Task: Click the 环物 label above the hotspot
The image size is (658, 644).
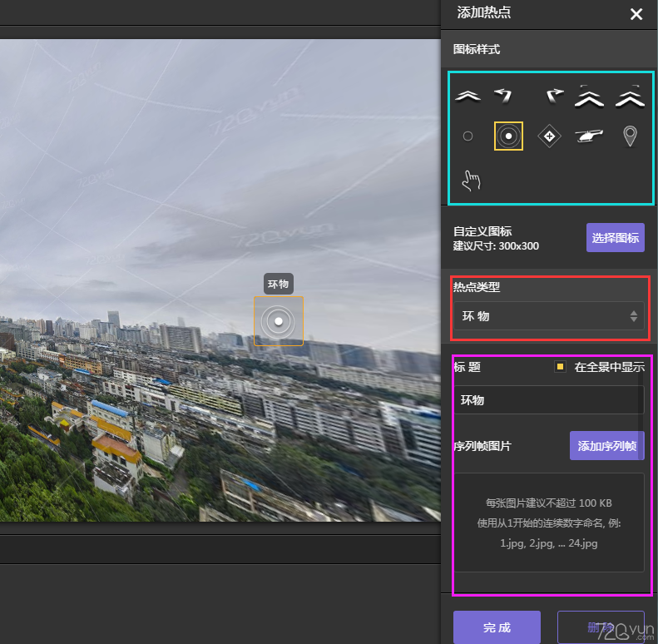Action: point(279,284)
